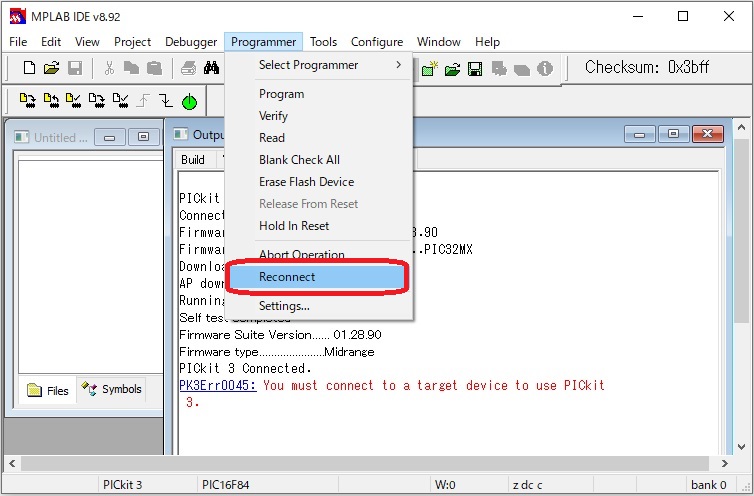
Task: Click the Copy icon in the toolbar
Action: [131, 68]
